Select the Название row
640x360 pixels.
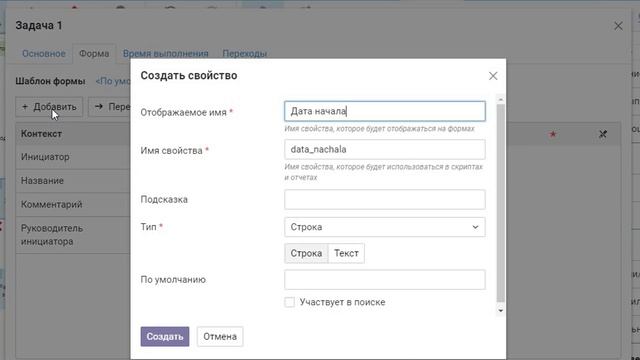pyautogui.click(x=73, y=181)
